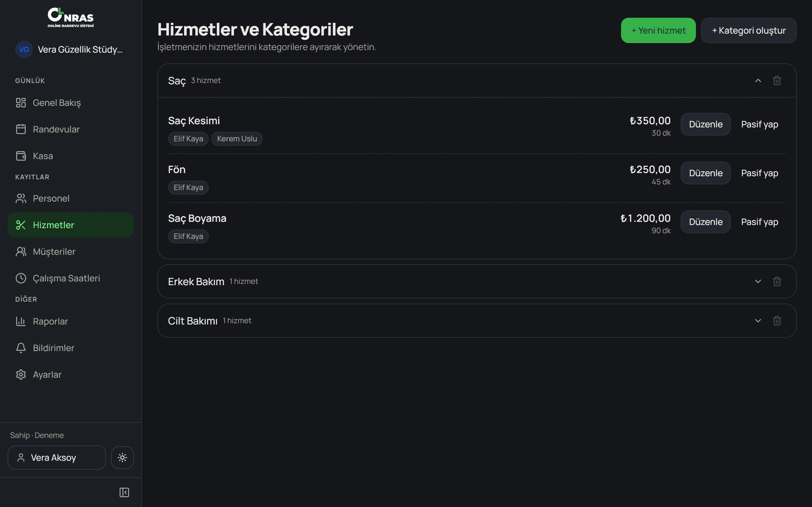Expand the Erkek Bakım category
Viewport: 812px width, 507px height.
pos(758,281)
